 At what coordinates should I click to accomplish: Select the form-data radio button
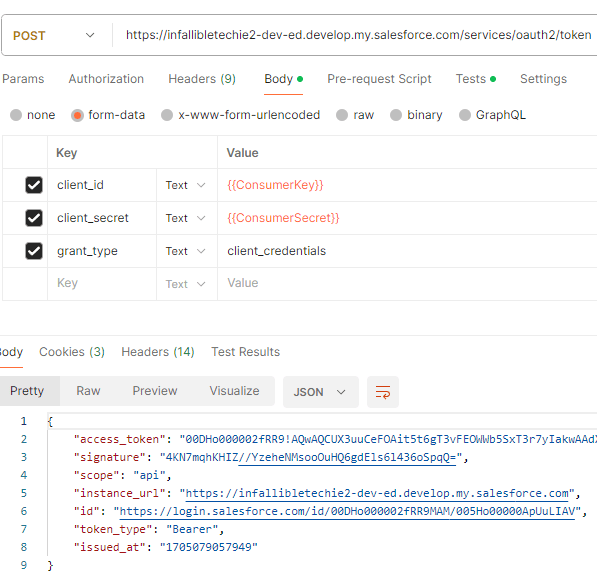[x=77, y=115]
